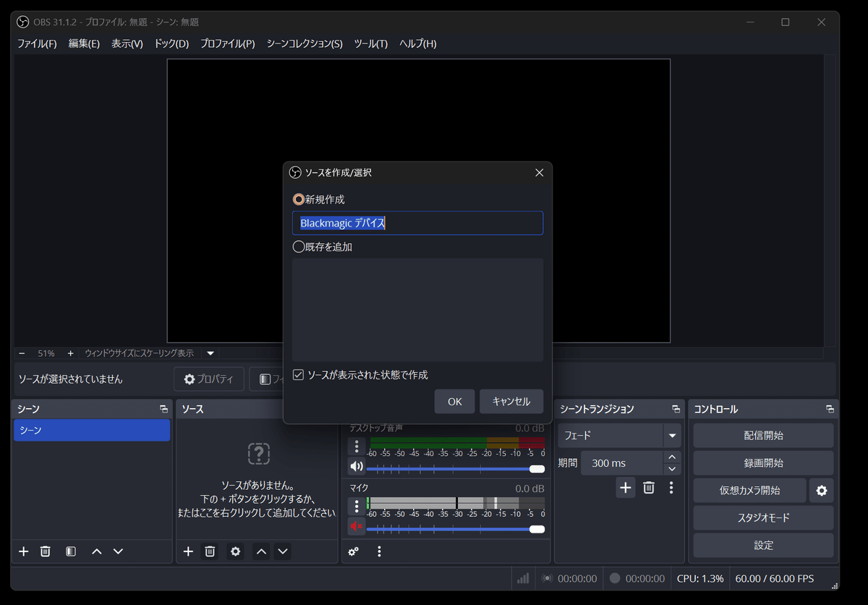
Task: Open the virtual camera settings gear
Action: tap(821, 490)
